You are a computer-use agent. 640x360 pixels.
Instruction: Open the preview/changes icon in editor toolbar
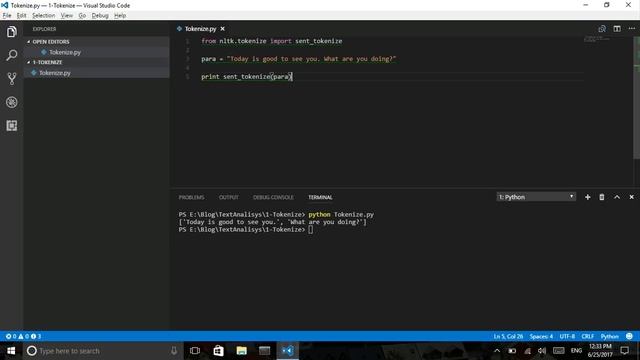[602, 29]
